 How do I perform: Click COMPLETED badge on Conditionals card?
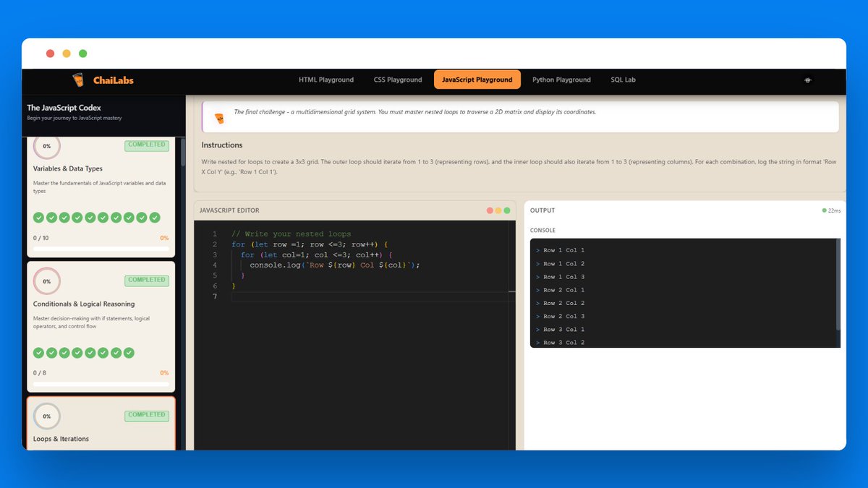click(147, 280)
